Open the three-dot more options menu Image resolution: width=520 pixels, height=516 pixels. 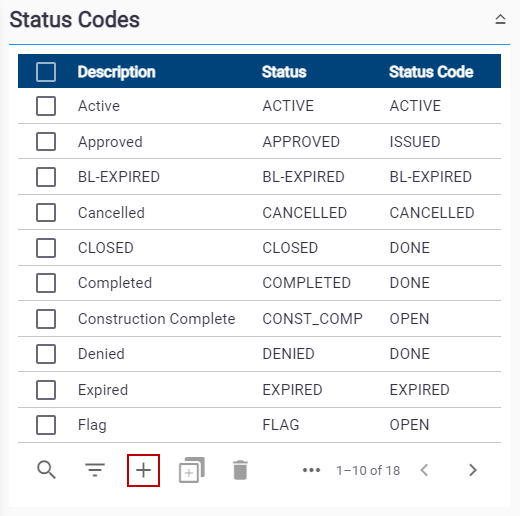(x=311, y=470)
